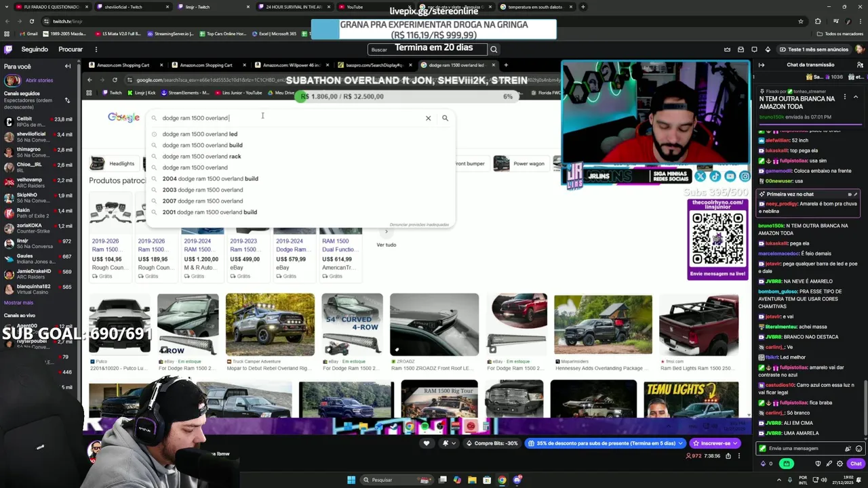The width and height of the screenshot is (868, 488).
Task: Expand the Inscrever-se subscribe dropdown
Action: click(734, 443)
